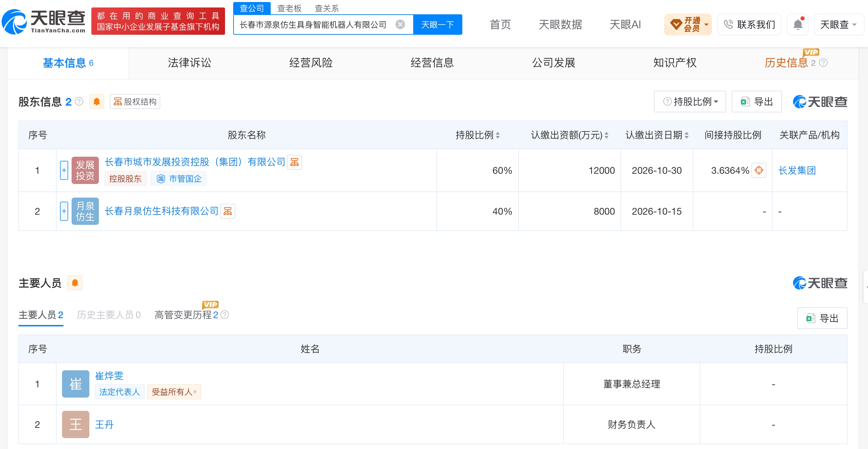Click the 控股股东 tag
This screenshot has width=868, height=449.
point(125,179)
